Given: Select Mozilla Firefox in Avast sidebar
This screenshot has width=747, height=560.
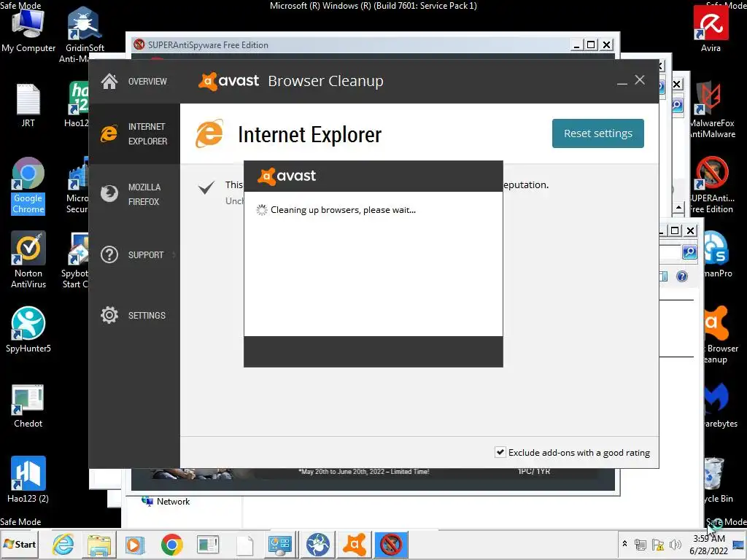Looking at the screenshot, I should coord(135,194).
